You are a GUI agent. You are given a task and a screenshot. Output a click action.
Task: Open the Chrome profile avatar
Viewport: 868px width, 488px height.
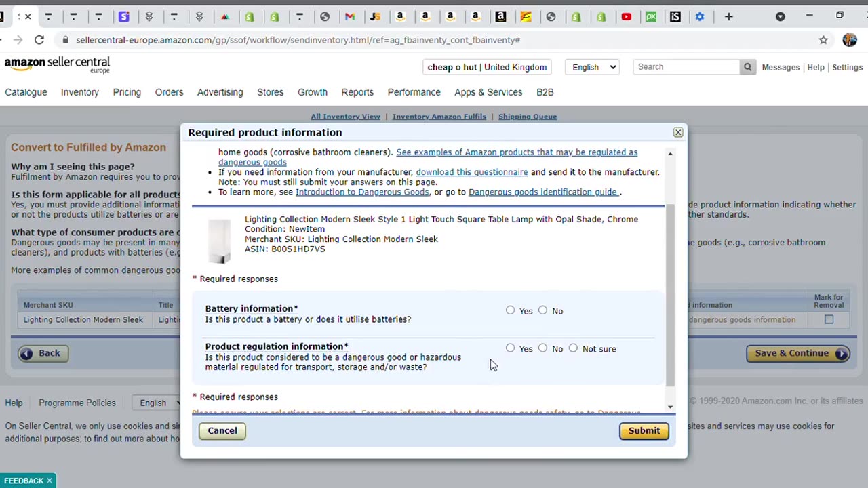(850, 40)
